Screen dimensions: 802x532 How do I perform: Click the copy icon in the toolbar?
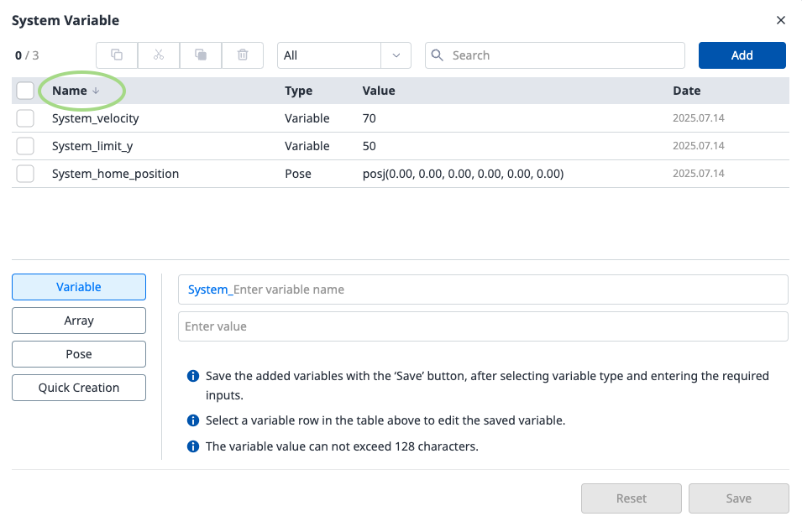pyautogui.click(x=117, y=55)
